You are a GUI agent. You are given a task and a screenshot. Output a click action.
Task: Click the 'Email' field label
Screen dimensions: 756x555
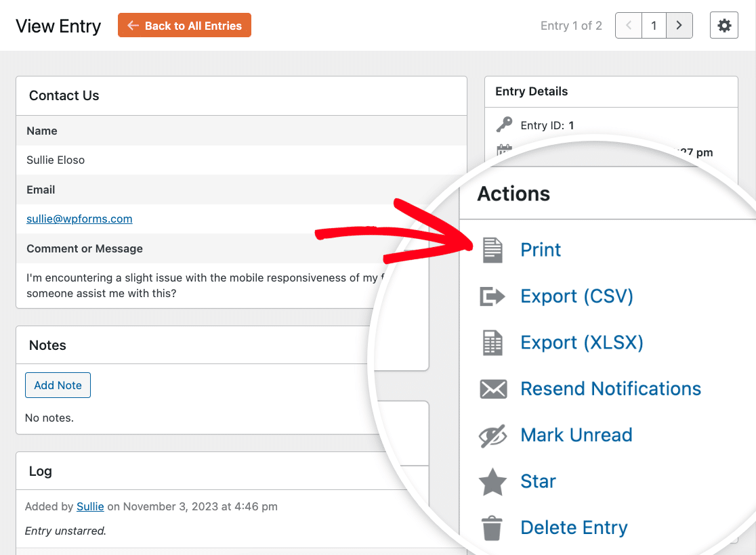tap(41, 190)
